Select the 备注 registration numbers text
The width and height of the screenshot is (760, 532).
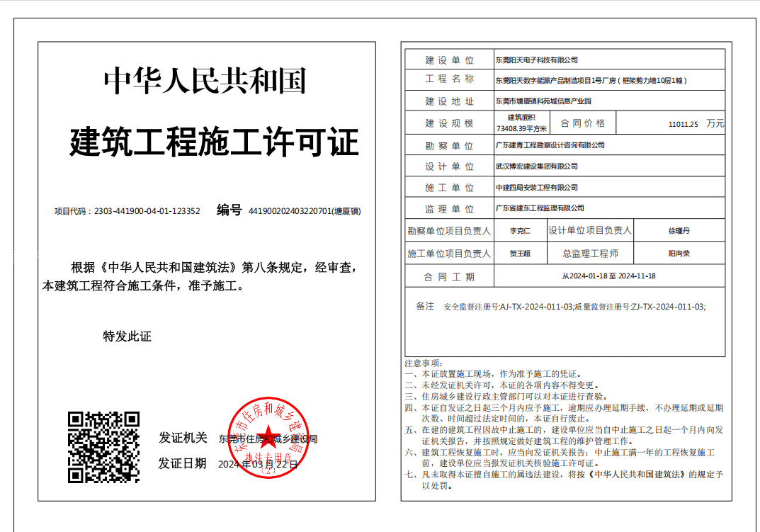coord(574,307)
